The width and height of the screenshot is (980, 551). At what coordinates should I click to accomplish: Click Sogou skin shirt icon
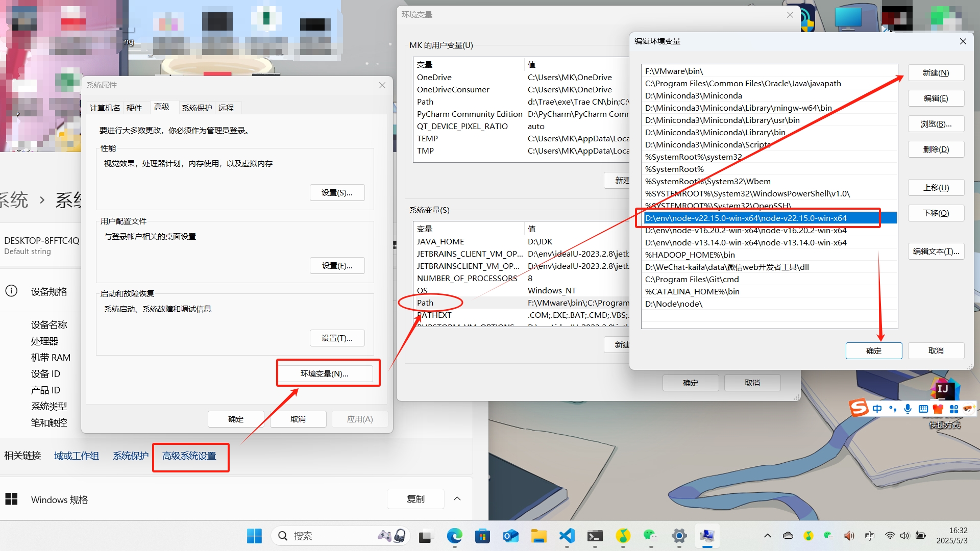938,409
